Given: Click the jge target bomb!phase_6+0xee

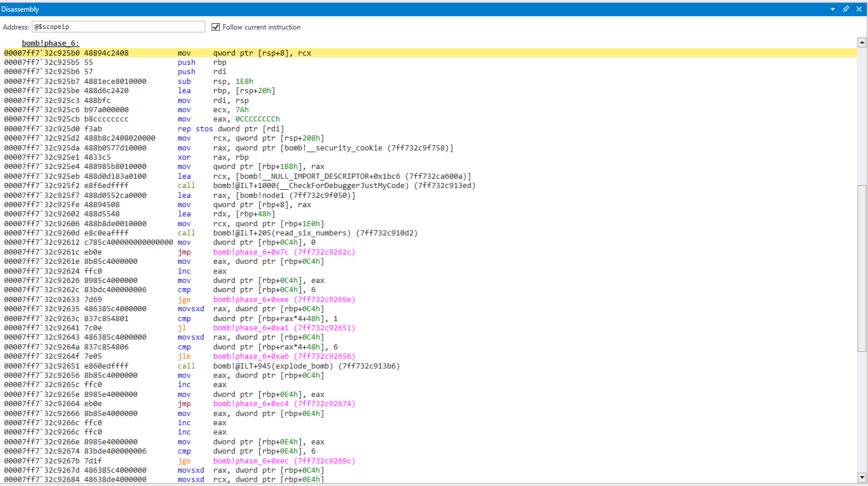Looking at the screenshot, I should (283, 300).
